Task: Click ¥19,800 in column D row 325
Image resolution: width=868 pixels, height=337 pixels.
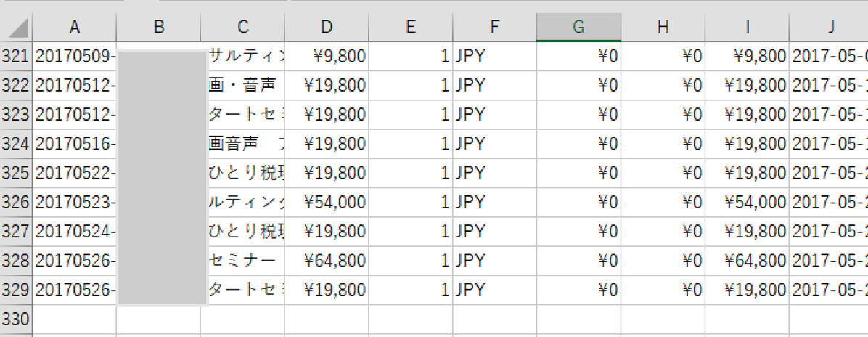Action: tap(327, 173)
